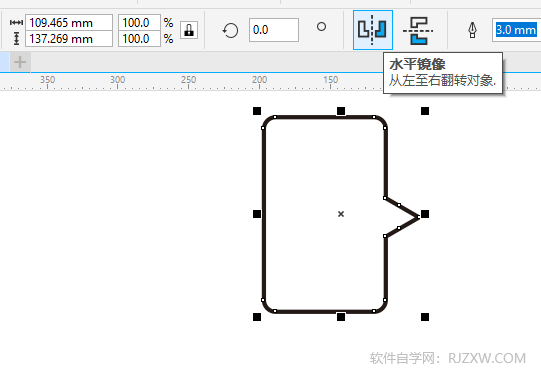Click the rotation angle field 0.0

pyautogui.click(x=274, y=30)
